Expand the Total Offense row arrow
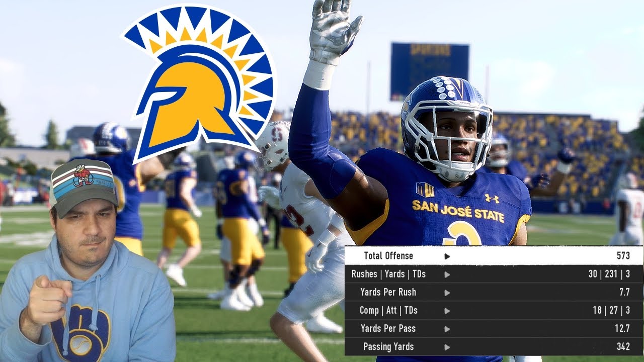The height and width of the screenshot is (362, 644). (x=447, y=256)
